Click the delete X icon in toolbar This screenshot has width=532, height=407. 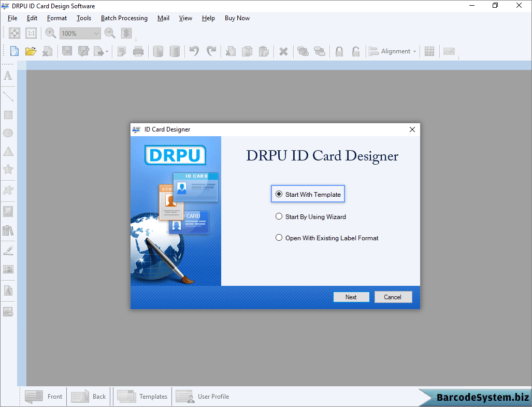click(283, 52)
